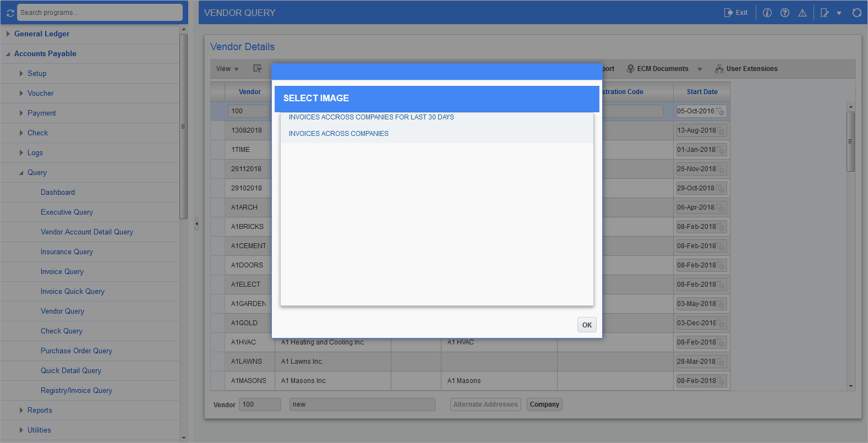Open the View dropdown menu
The width and height of the screenshot is (868, 443).
click(227, 69)
